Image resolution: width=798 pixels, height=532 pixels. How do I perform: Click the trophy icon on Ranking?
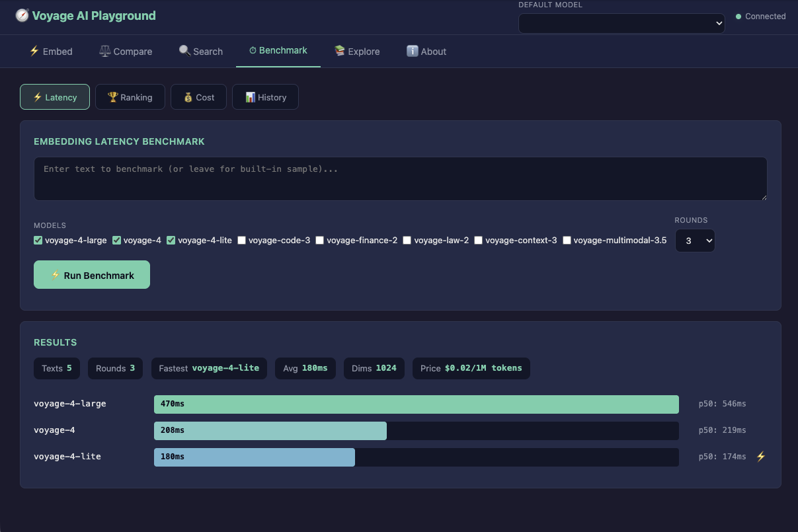click(x=112, y=97)
